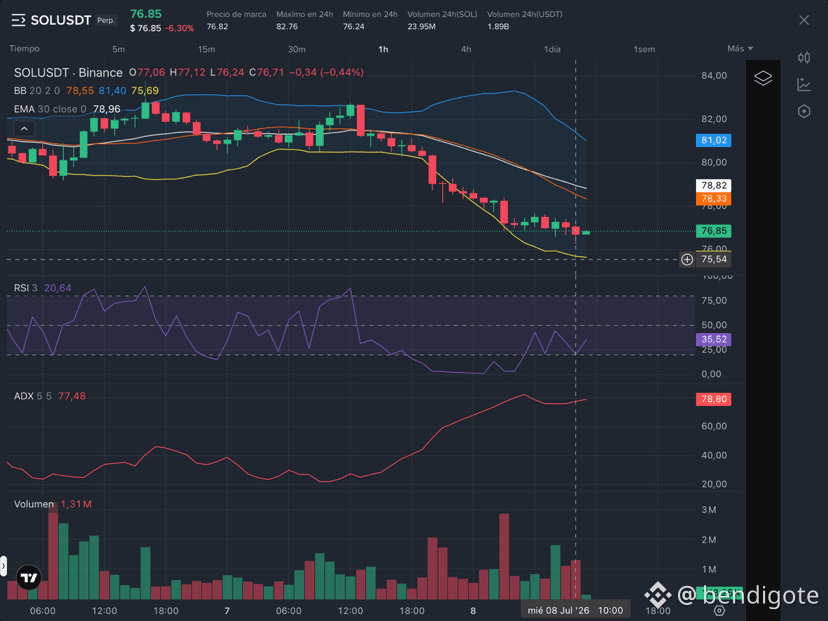Click the orange 78,33 price label
Image resolution: width=828 pixels, height=621 pixels.
[x=713, y=199]
